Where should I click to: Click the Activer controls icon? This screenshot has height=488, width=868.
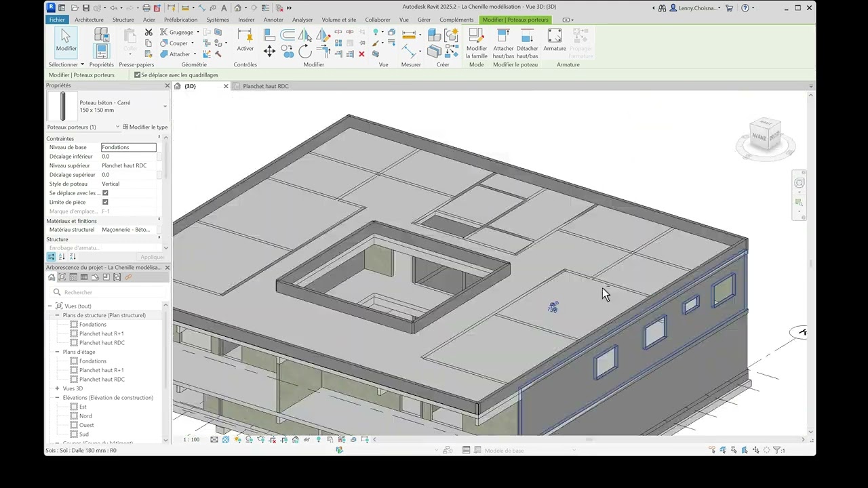[245, 40]
